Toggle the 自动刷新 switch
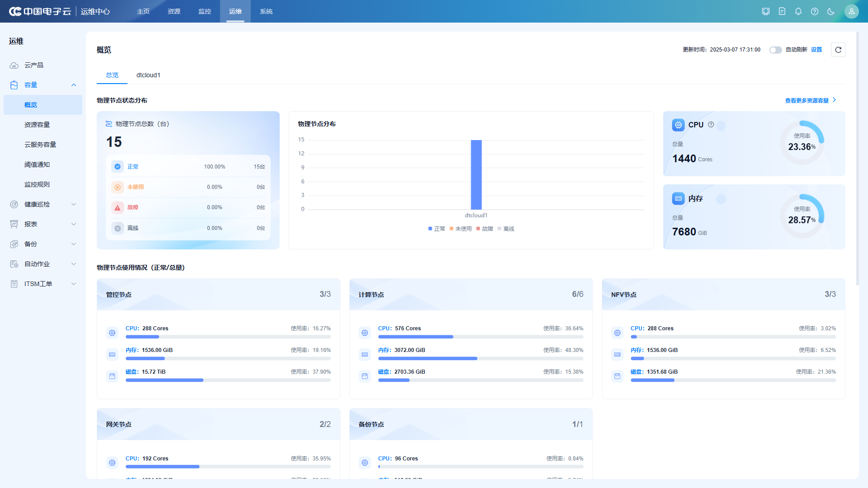 776,50
